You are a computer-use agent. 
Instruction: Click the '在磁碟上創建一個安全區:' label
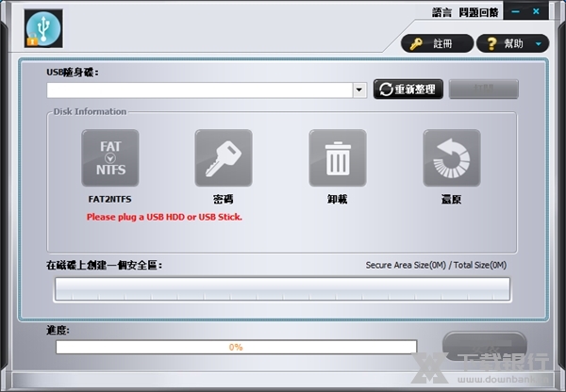click(x=105, y=266)
